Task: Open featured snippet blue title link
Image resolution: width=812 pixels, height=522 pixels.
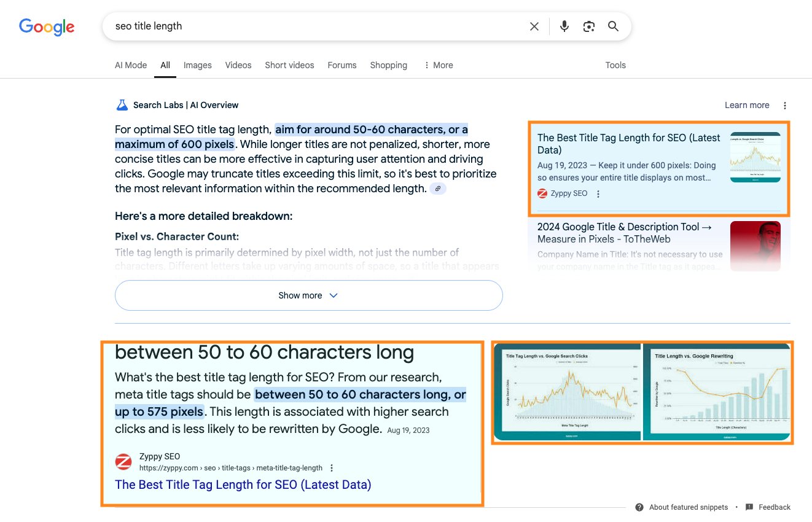Action: click(x=243, y=485)
